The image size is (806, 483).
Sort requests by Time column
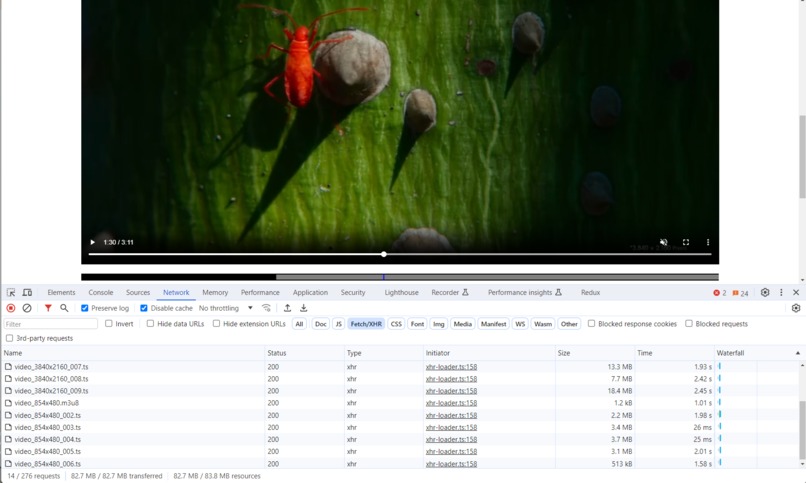pyautogui.click(x=674, y=353)
